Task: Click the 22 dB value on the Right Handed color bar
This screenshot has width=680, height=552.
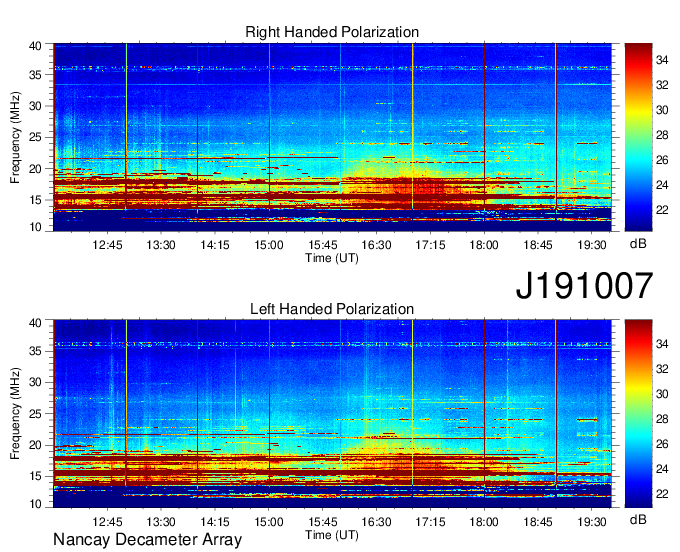Action: point(662,210)
